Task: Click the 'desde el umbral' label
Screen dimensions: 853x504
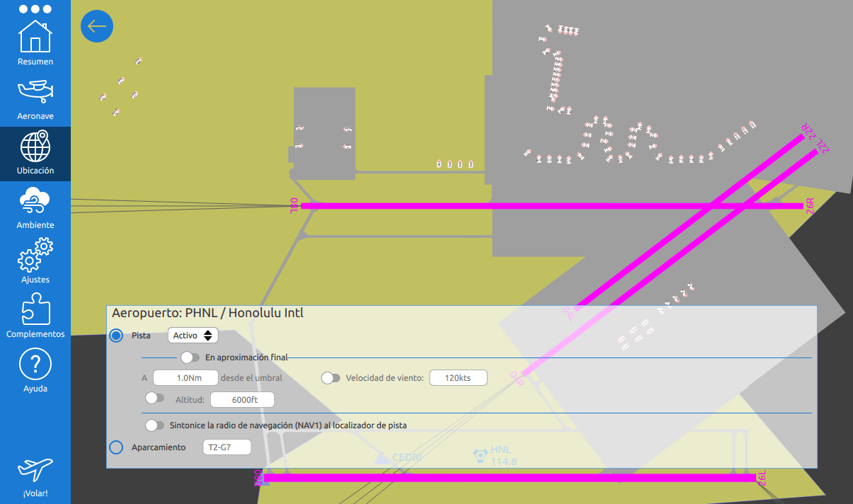Action: click(x=251, y=378)
